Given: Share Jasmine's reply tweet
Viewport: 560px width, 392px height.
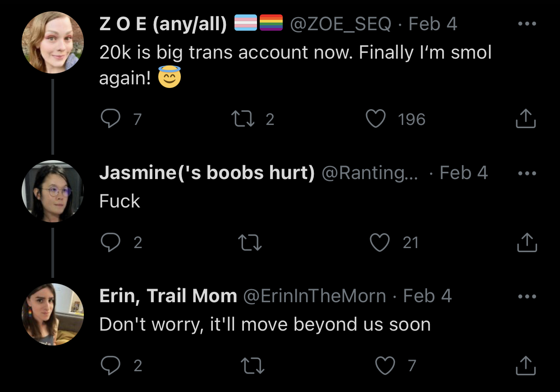Looking at the screenshot, I should coord(526,243).
